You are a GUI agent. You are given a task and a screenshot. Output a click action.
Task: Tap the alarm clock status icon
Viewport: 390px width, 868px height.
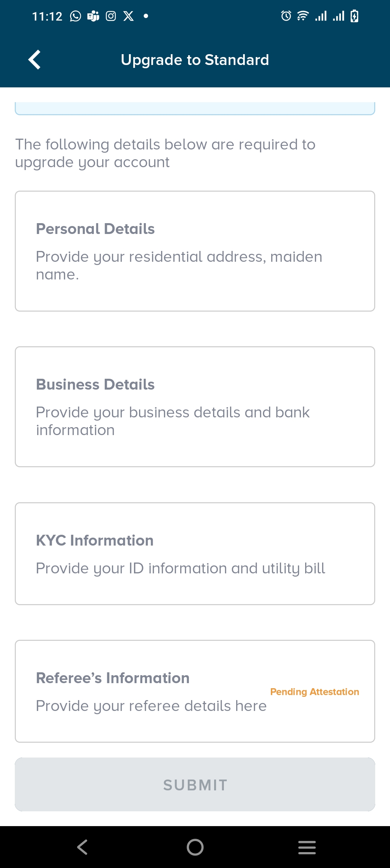pyautogui.click(x=286, y=16)
